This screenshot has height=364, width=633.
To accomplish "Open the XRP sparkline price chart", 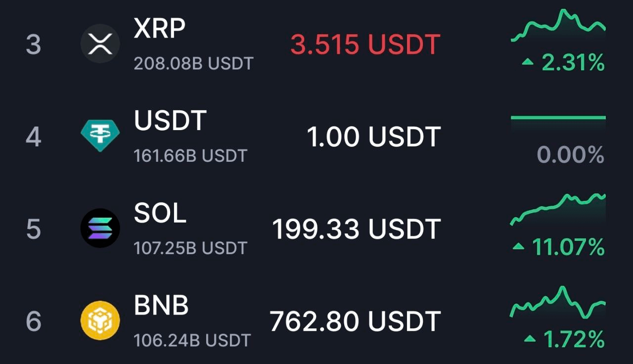I will (558, 26).
